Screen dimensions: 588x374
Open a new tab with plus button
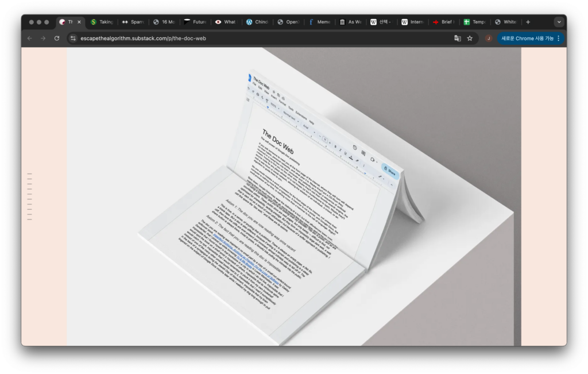tap(528, 22)
